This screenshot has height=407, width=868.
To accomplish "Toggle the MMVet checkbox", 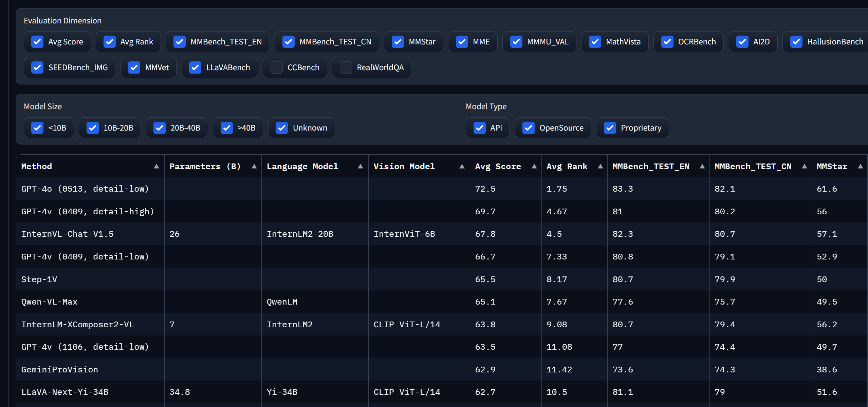I will (134, 67).
